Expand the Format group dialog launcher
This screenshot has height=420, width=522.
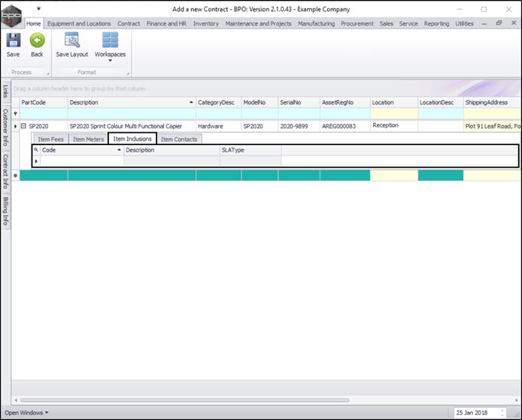(x=128, y=74)
